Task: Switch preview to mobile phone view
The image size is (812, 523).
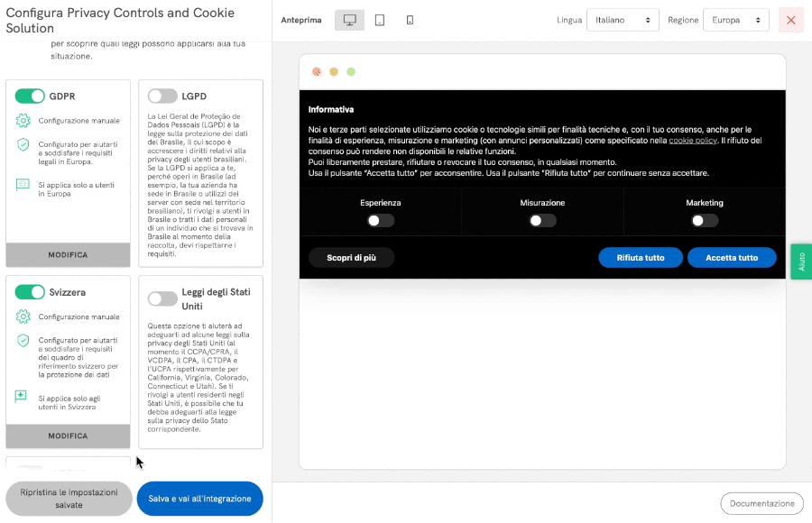Action: (x=410, y=20)
